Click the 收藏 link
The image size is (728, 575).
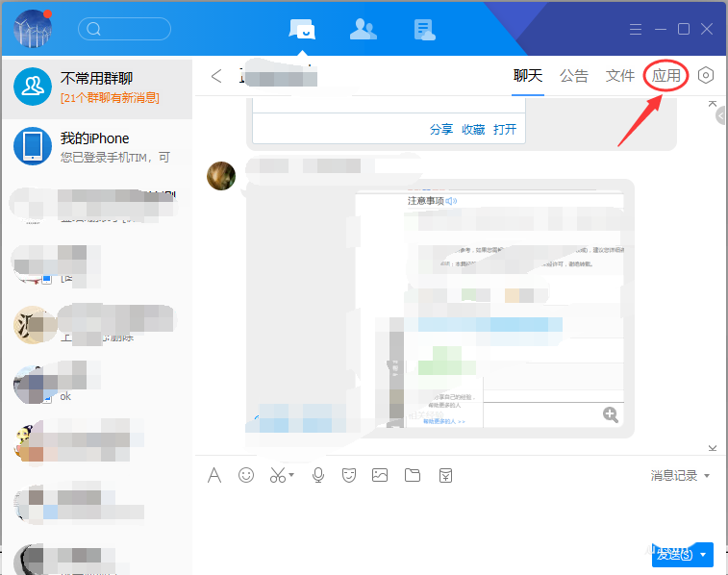(473, 130)
